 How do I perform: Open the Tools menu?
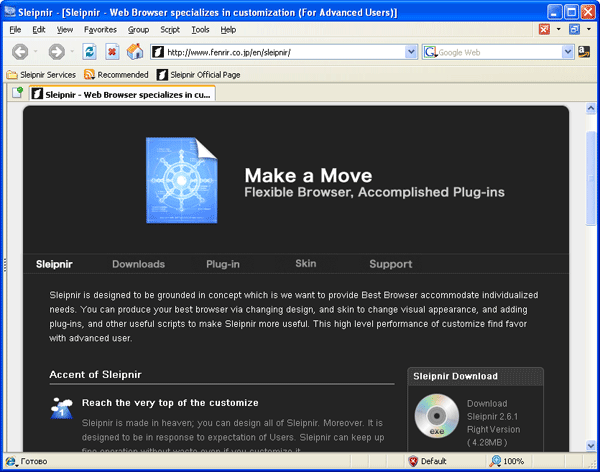click(x=200, y=29)
